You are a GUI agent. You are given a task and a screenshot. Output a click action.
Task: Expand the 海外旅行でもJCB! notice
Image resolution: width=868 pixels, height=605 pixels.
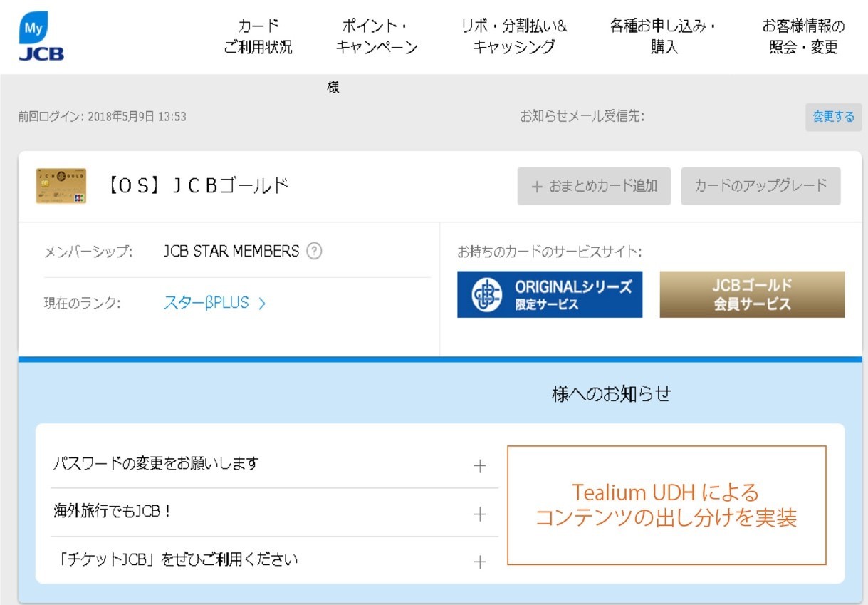click(x=480, y=514)
